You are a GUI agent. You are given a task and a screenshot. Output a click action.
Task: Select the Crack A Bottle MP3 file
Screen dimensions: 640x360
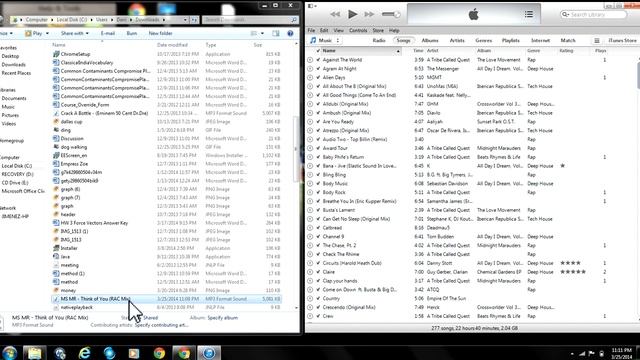pyautogui.click(x=104, y=113)
